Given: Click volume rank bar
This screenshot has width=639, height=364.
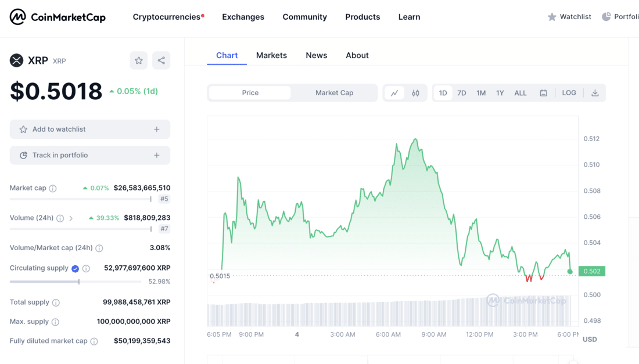Looking at the screenshot, I should click(x=81, y=229).
